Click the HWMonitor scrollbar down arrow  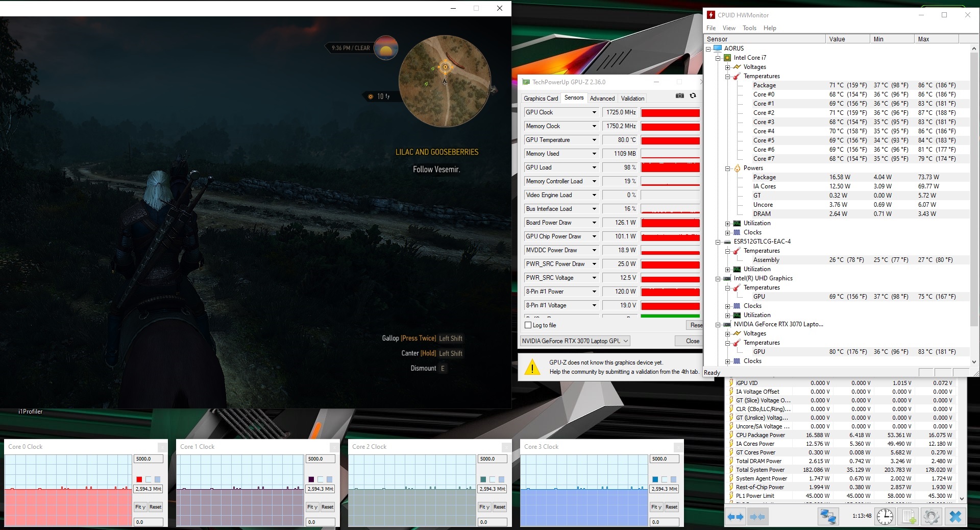click(974, 362)
